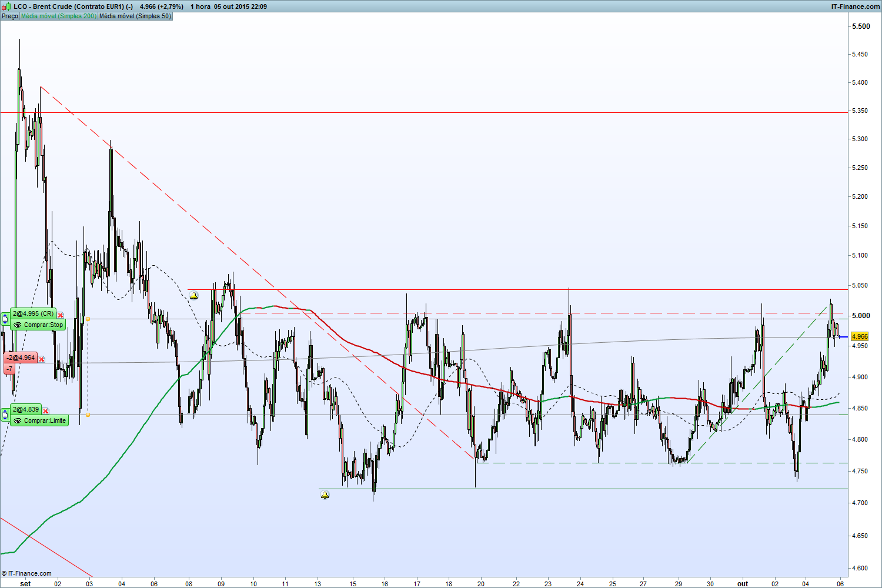
Task: Open the IT-Finance.com link at top right
Action: pos(856,6)
